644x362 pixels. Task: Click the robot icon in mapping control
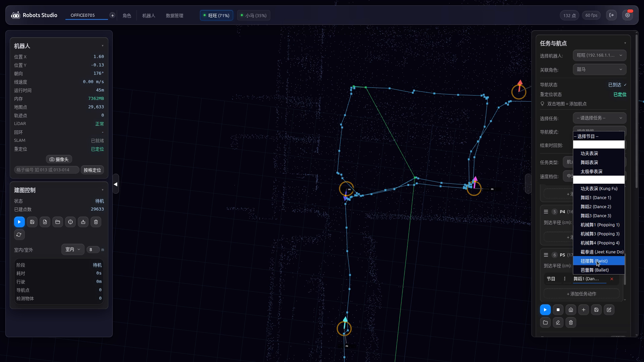[x=83, y=222]
